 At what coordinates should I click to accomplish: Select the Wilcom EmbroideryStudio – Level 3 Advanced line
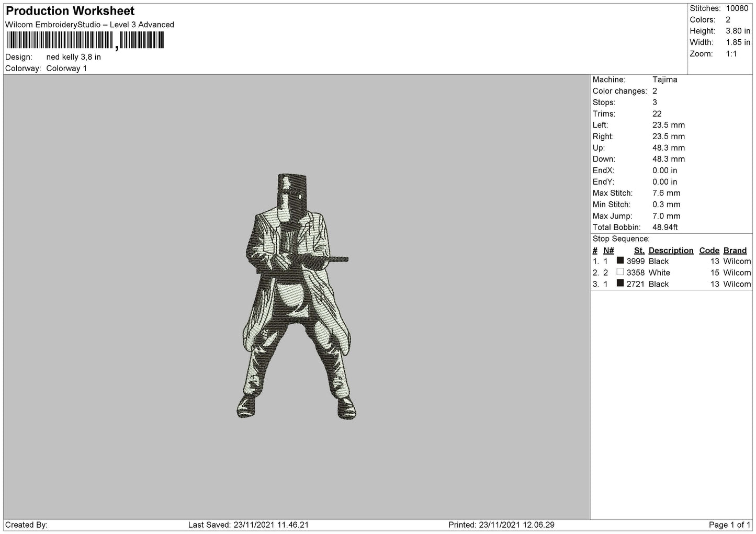tap(89, 25)
